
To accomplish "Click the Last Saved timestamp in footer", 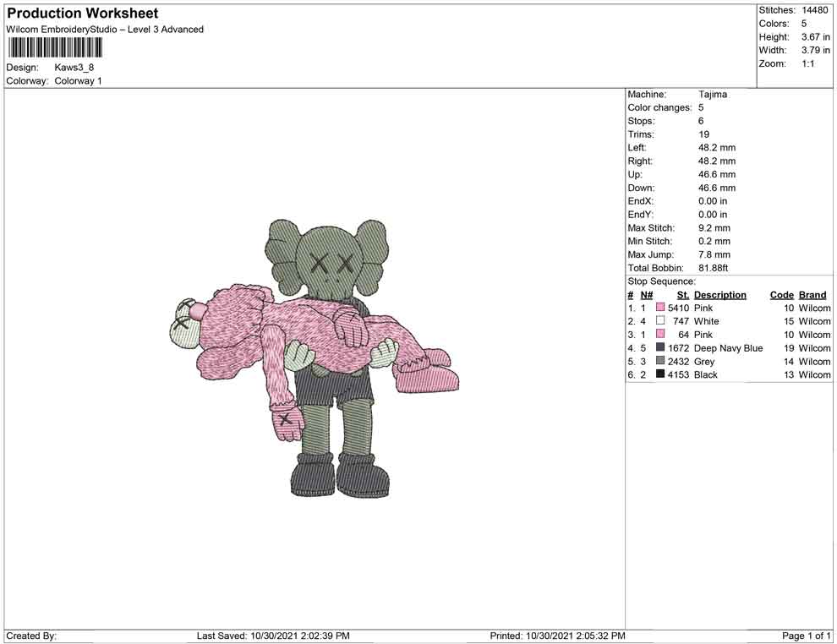I will (273, 636).
